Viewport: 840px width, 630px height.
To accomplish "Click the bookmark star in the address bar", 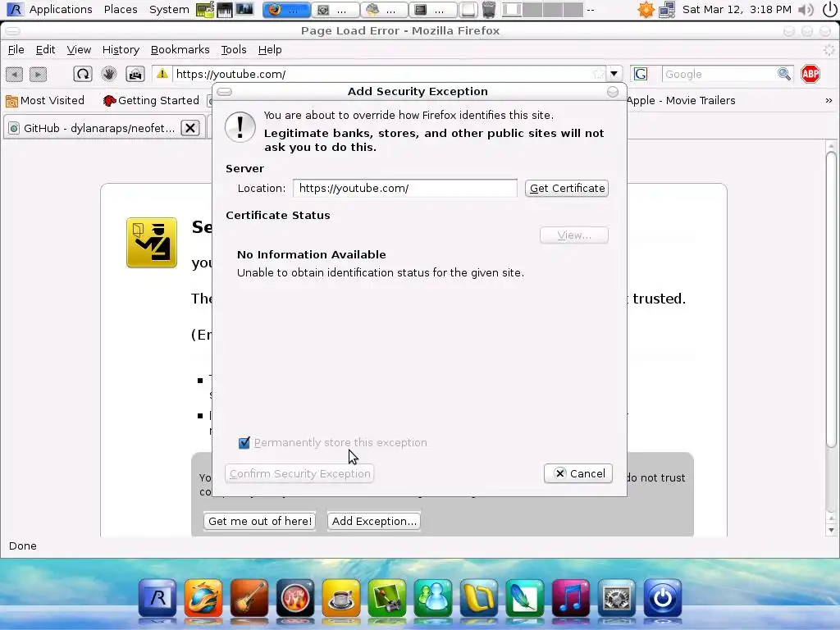I will [598, 74].
